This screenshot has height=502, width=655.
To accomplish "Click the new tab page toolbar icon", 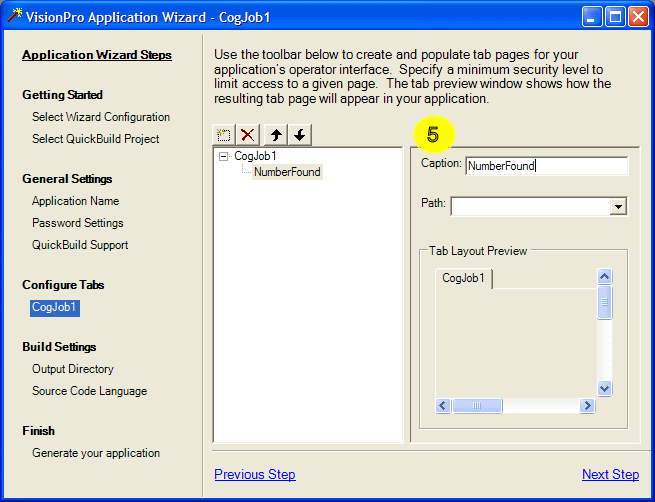I will click(225, 135).
